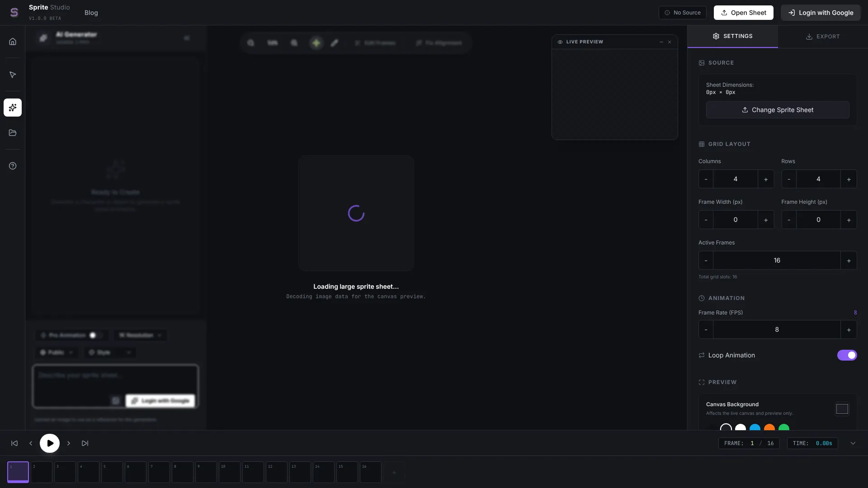
Task: Open the home icon in left sidebar
Action: click(13, 42)
